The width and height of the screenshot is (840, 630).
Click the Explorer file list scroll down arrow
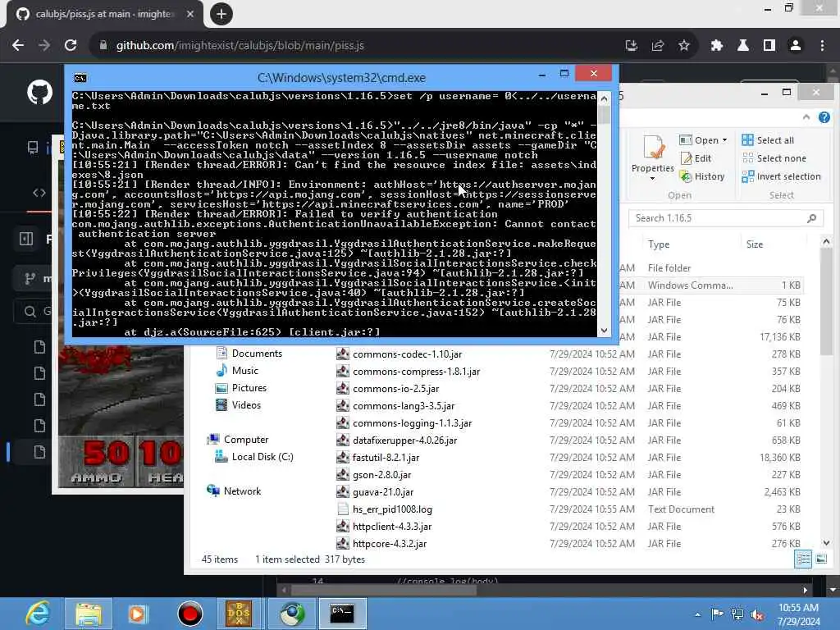coord(826,543)
